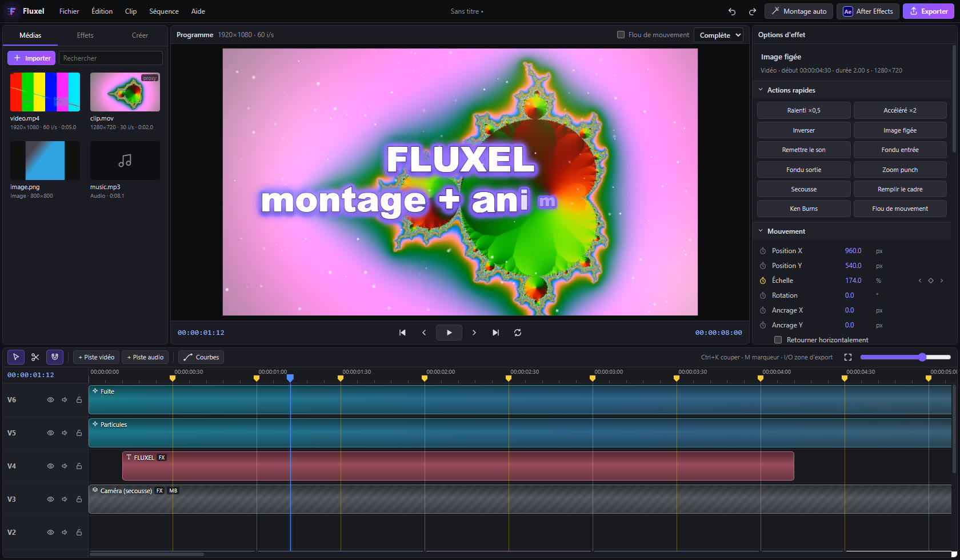
Task: Add a track with Piste vidéo
Action: [x=96, y=357]
